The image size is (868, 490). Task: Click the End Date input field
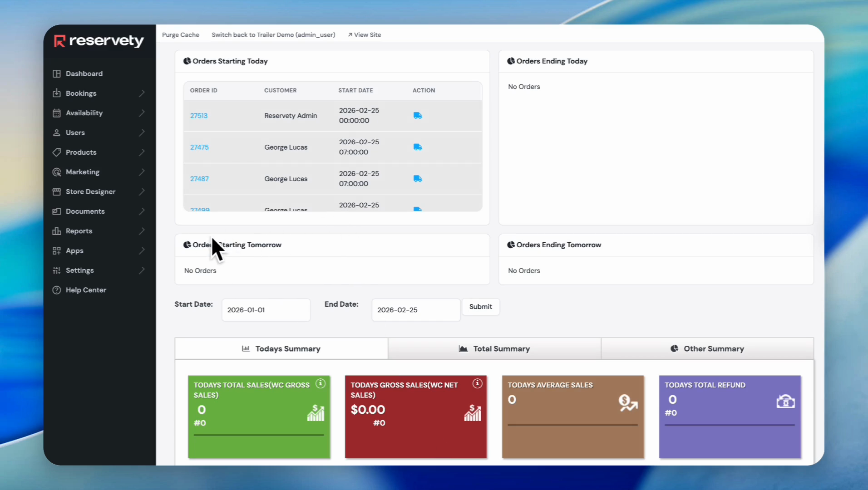[416, 310]
